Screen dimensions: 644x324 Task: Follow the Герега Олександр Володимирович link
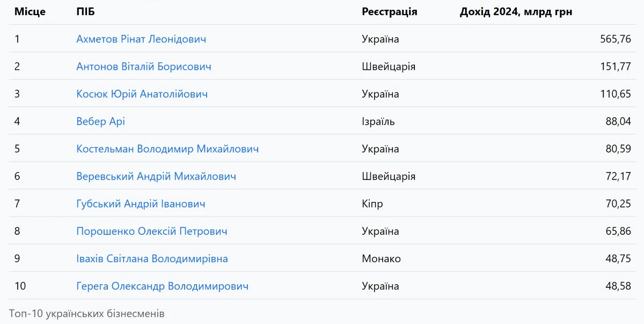click(163, 286)
